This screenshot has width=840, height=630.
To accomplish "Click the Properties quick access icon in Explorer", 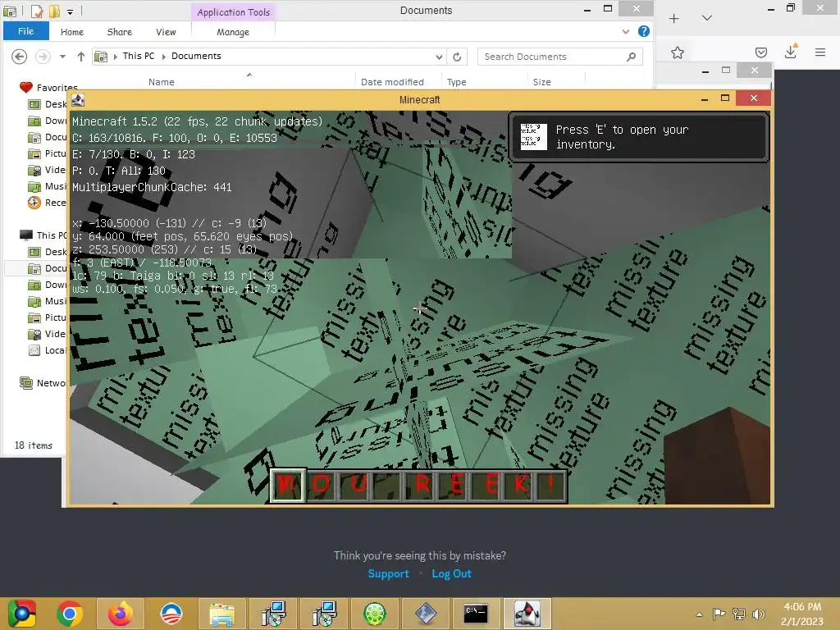I will coord(37,10).
